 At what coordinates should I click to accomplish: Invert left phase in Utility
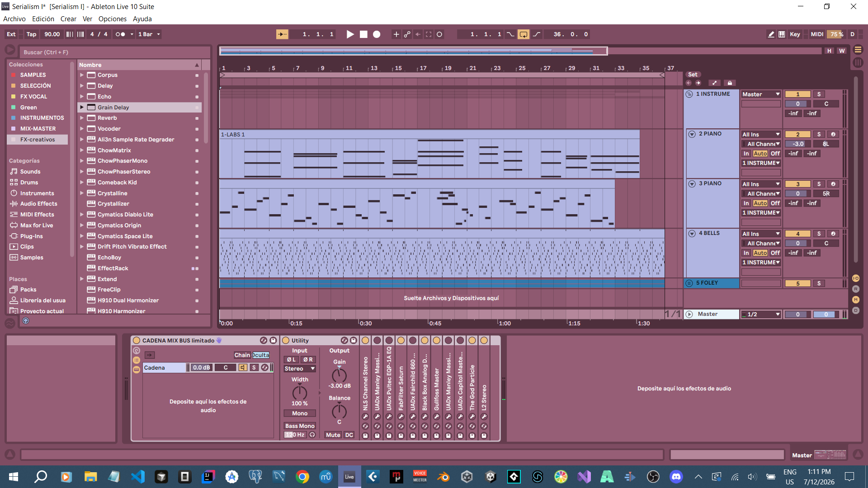point(291,360)
